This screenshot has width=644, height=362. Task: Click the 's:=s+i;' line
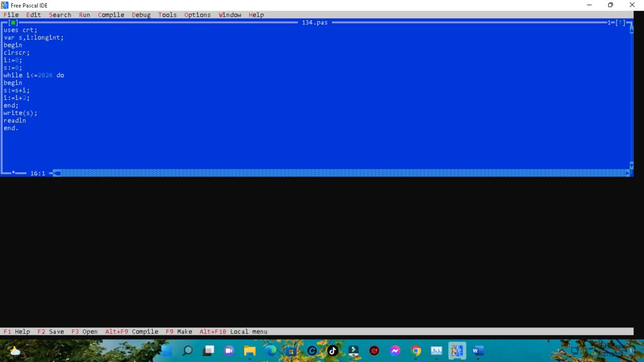coord(16,90)
